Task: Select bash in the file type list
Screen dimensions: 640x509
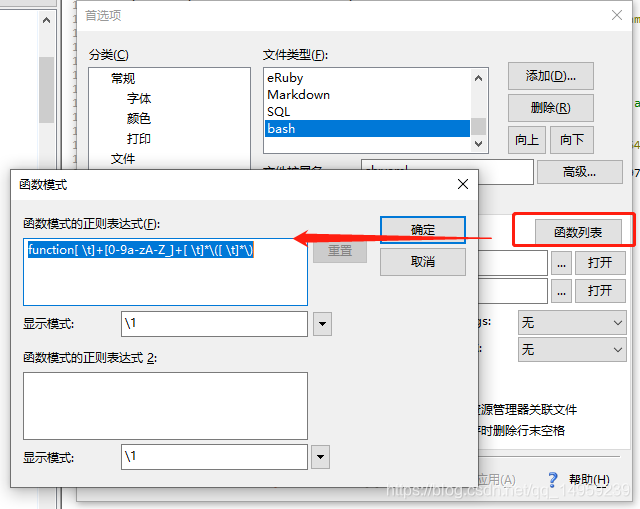Action: (x=367, y=129)
